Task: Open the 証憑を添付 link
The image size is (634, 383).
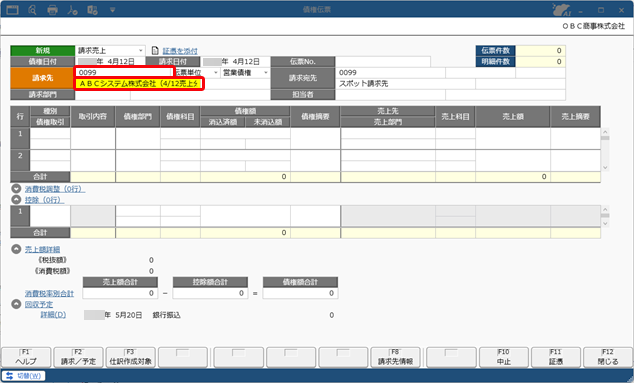Action: (180, 51)
